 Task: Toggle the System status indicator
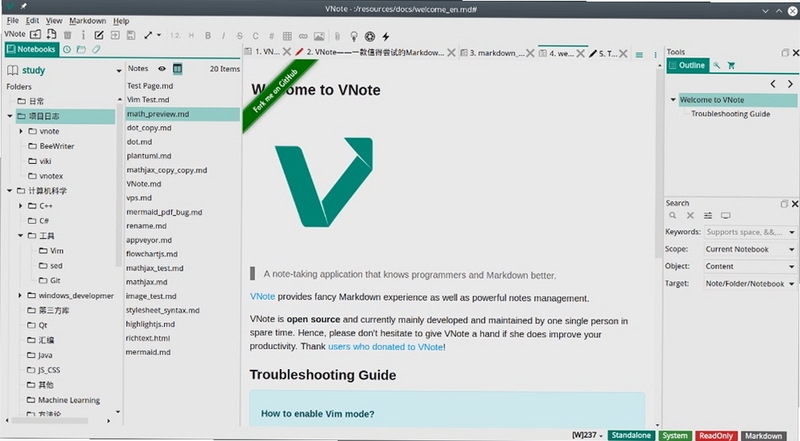[675, 435]
